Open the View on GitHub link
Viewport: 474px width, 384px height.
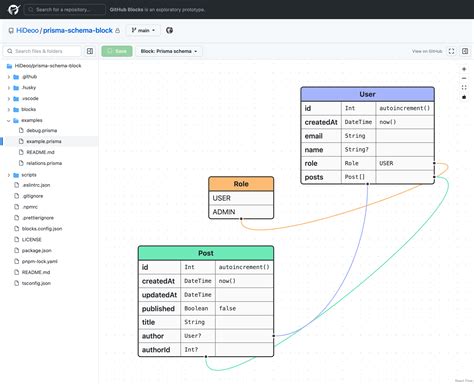tap(427, 51)
